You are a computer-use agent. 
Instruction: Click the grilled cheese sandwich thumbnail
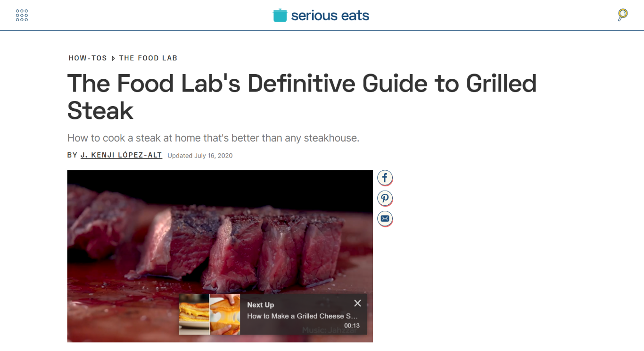[x=194, y=314]
